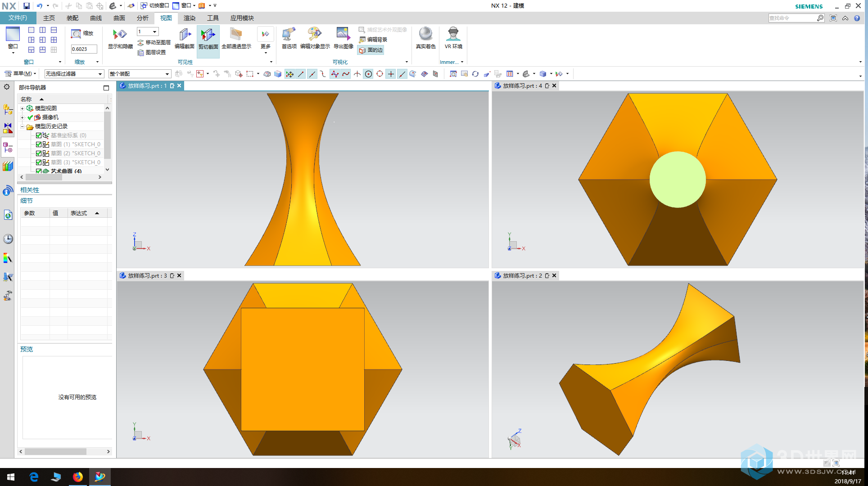Open the Web Browser sidebar icon

coord(8,215)
